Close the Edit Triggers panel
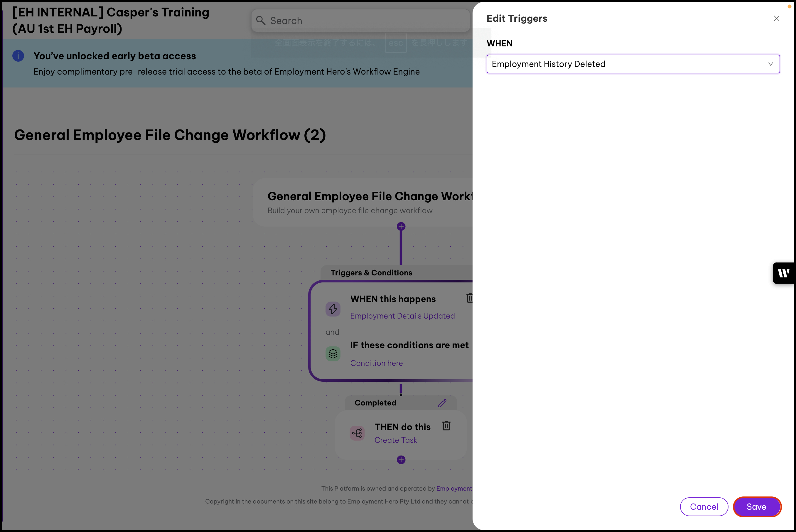 (776, 18)
